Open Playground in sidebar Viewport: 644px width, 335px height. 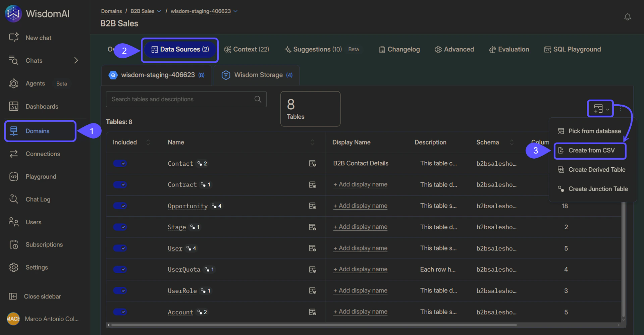(x=33, y=177)
